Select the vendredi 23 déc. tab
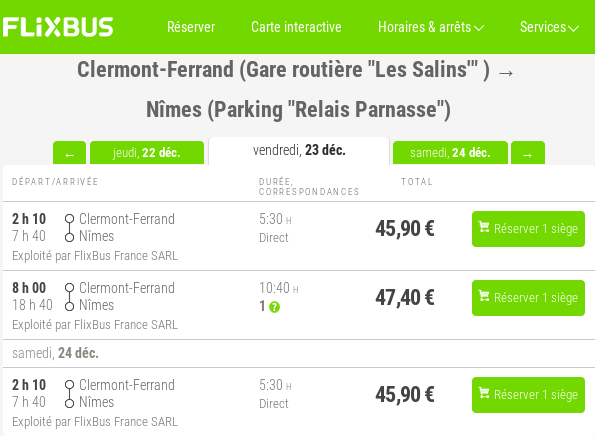595x436 pixels. pyautogui.click(x=299, y=151)
